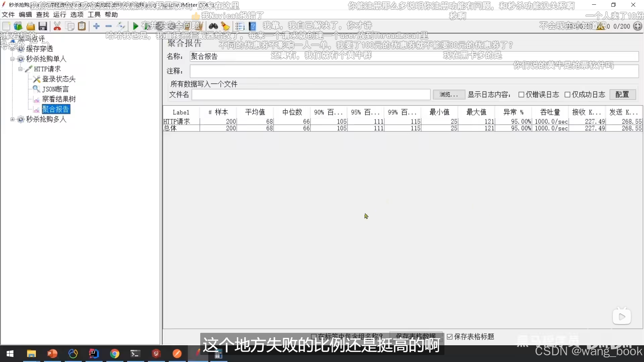Screen dimensions: 644x362
Task: Click the Paste clipboard icon
Action: (82, 26)
